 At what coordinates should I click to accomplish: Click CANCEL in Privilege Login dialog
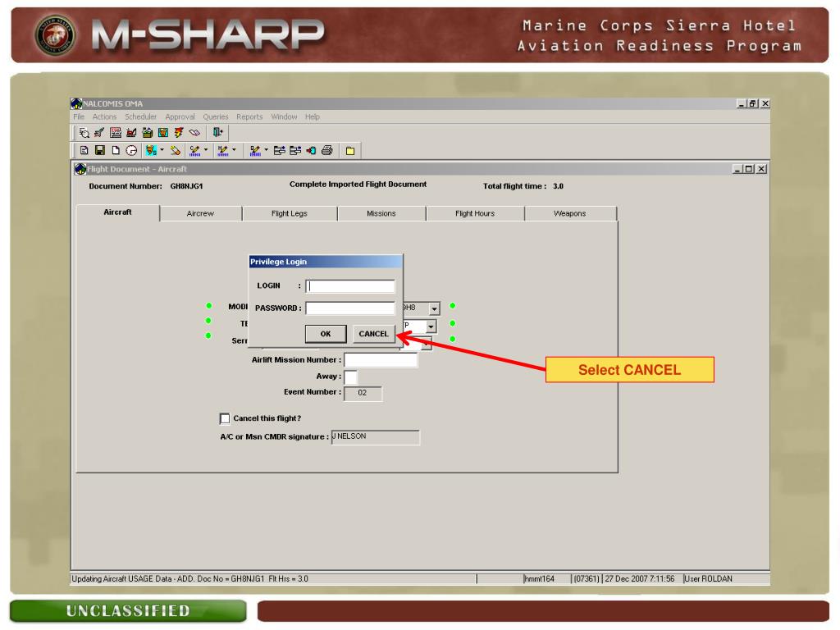(x=373, y=334)
